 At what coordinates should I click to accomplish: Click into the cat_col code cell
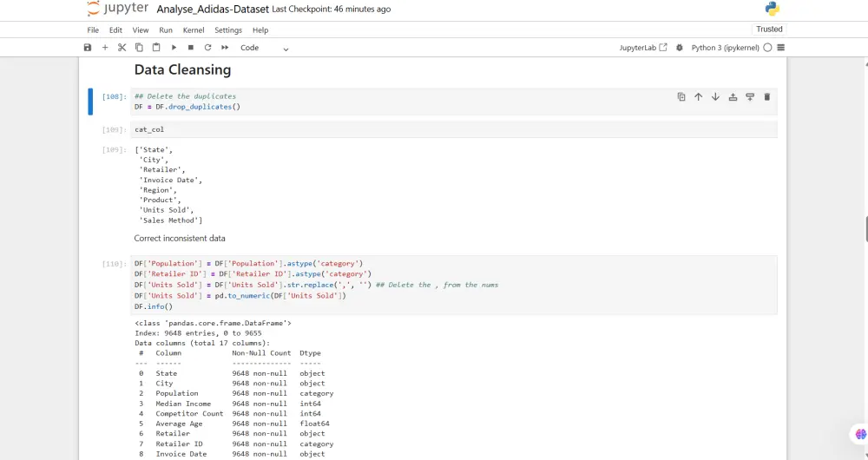tap(454, 129)
